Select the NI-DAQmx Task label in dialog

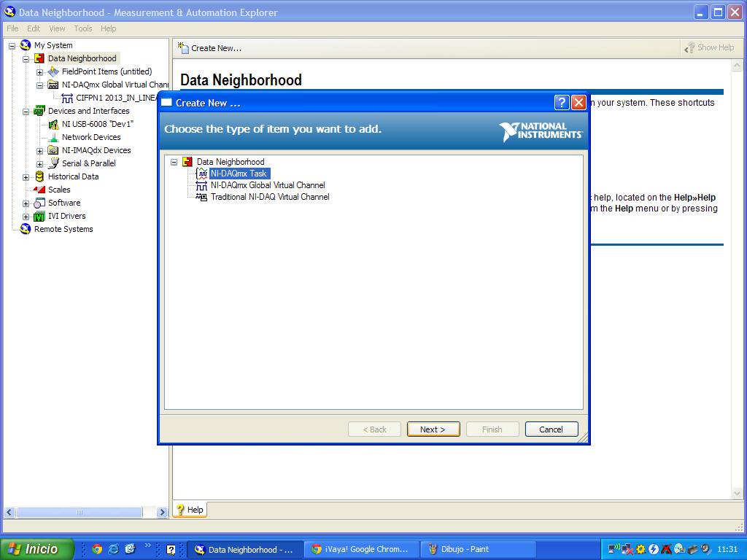click(x=239, y=174)
